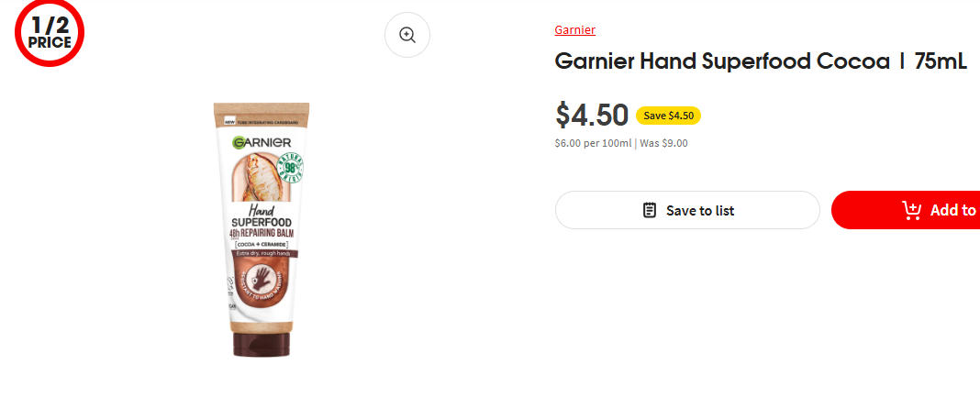
Task: Click the Was $9.00 text
Action: [x=663, y=143]
